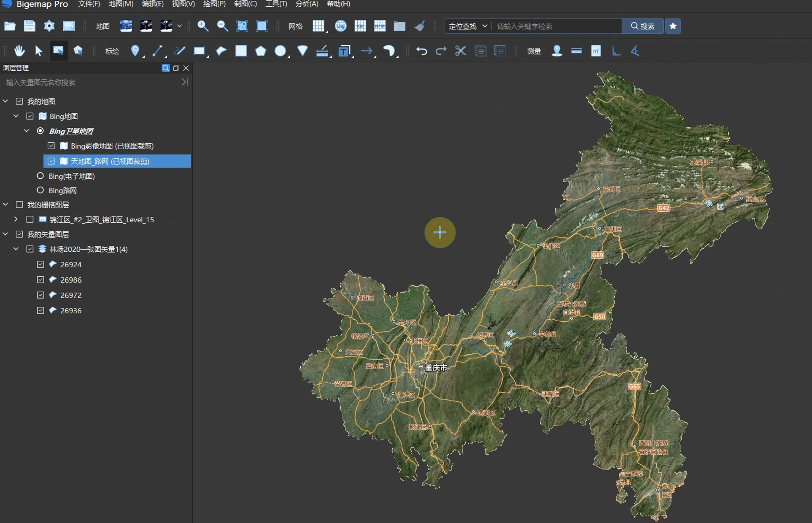
Task: Select the Bing(电子地图) radio button
Action: [40, 176]
